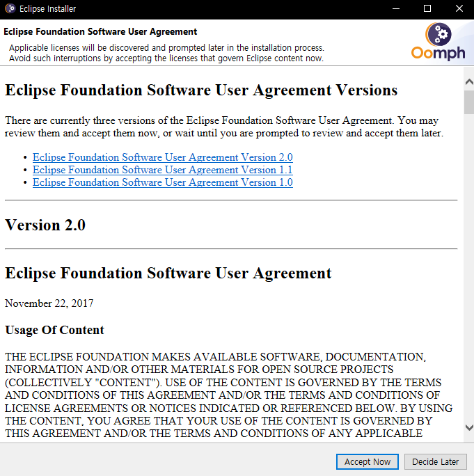
Task: Open User Agreement Version 1.0 link
Action: [163, 182]
